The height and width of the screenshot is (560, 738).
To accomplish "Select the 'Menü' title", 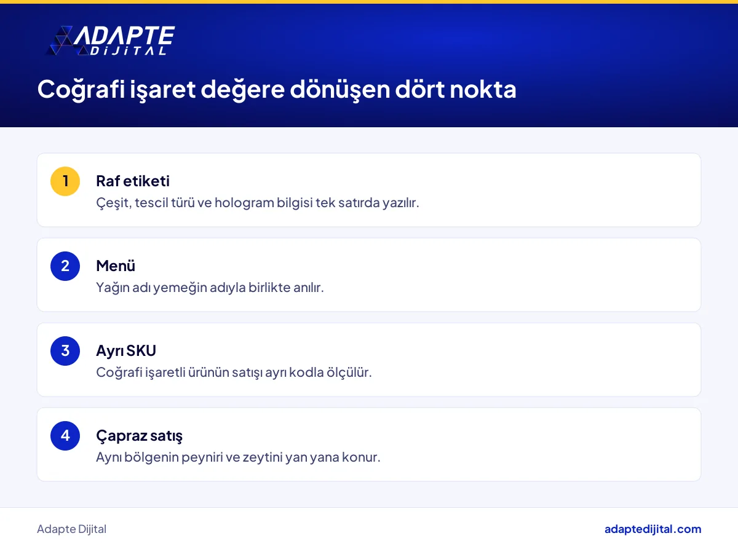I will 116,266.
